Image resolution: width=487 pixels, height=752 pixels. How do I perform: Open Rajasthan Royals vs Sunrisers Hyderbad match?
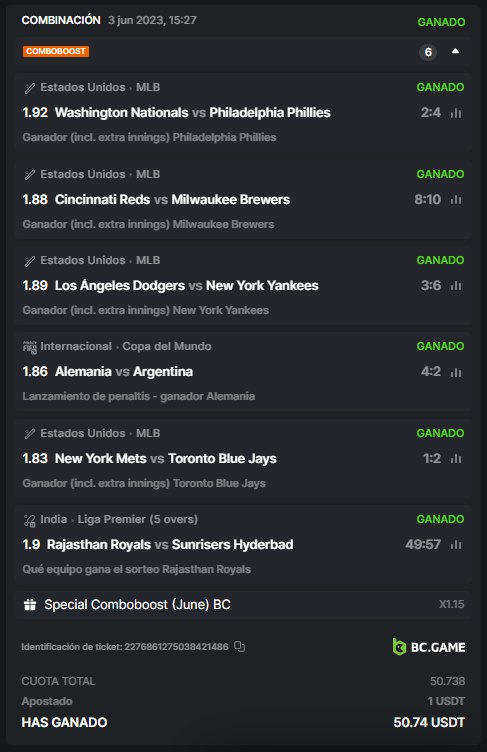pyautogui.click(x=170, y=545)
